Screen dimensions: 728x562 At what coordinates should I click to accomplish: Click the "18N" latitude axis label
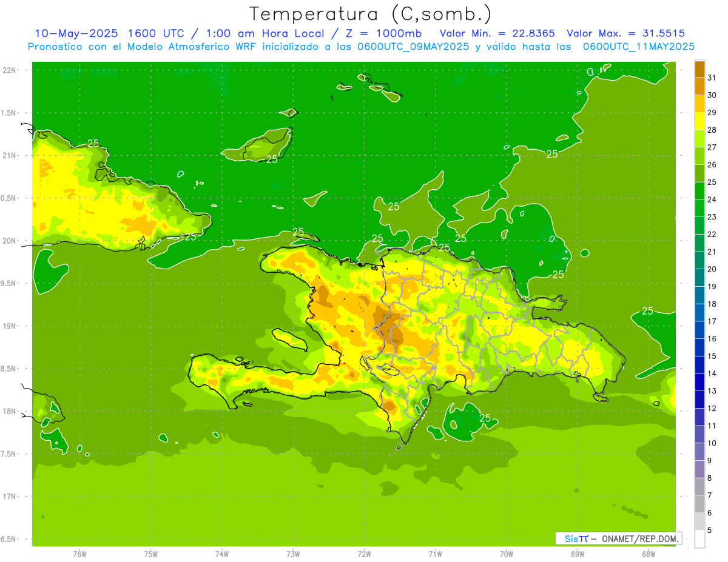pyautogui.click(x=10, y=411)
